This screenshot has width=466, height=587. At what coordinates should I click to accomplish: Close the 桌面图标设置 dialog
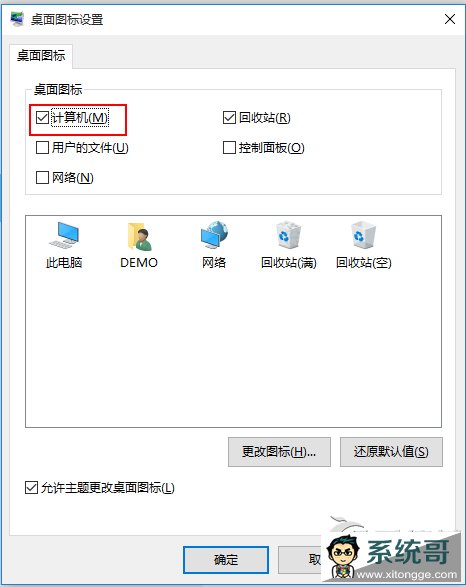tap(450, 19)
